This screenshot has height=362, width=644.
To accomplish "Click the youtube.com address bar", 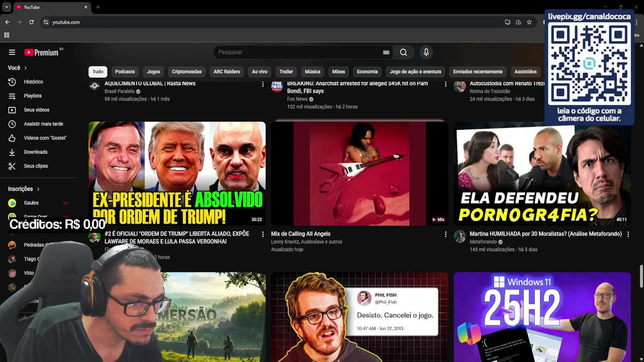I will pos(272,22).
